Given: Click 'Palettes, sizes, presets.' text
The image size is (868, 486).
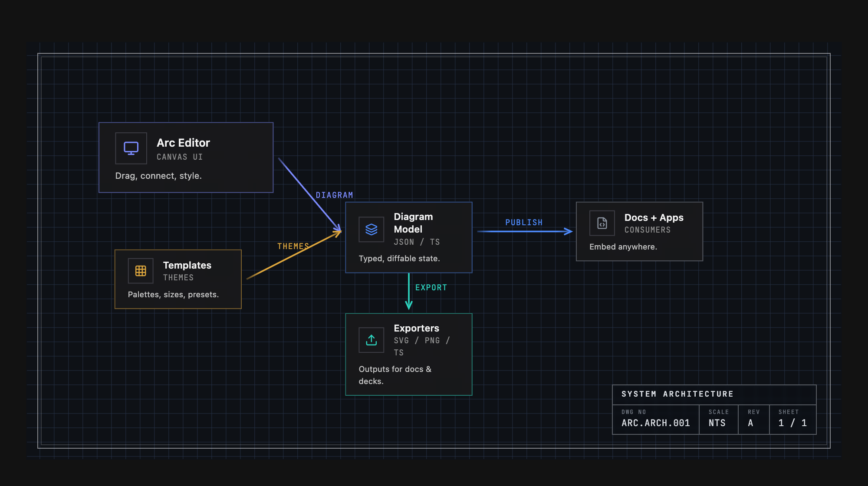Looking at the screenshot, I should [173, 295].
